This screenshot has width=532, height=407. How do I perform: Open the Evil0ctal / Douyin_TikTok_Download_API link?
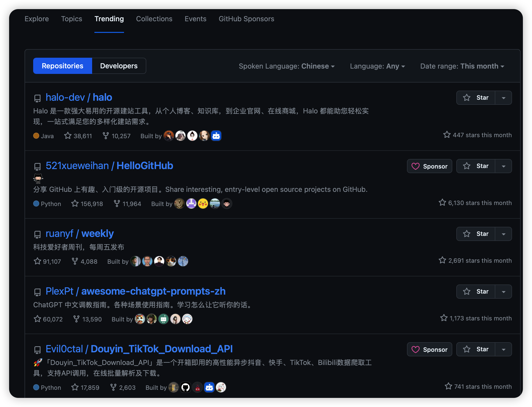[x=139, y=349]
